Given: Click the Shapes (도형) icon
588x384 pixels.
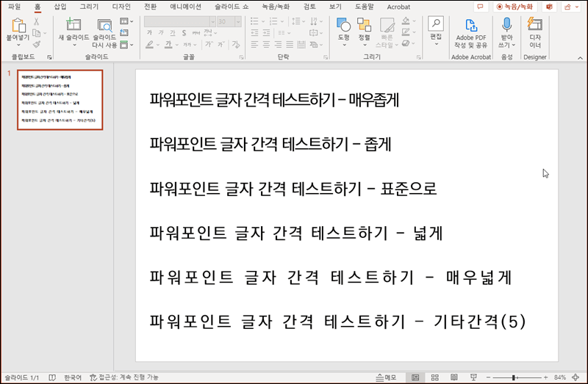Looking at the screenshot, I should (344, 25).
